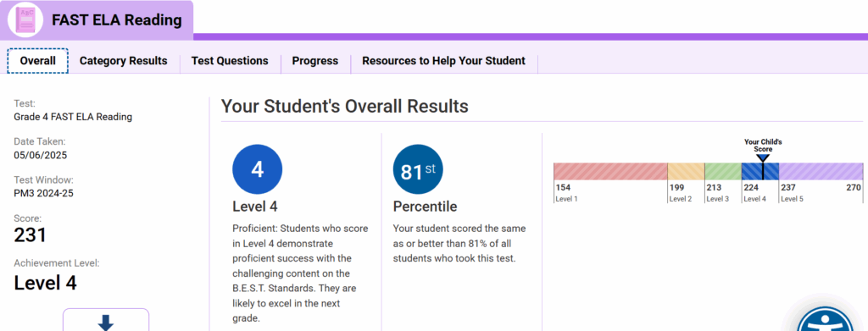Click the green Level 3 score band
This screenshot has height=331, width=868.
pyautogui.click(x=723, y=171)
